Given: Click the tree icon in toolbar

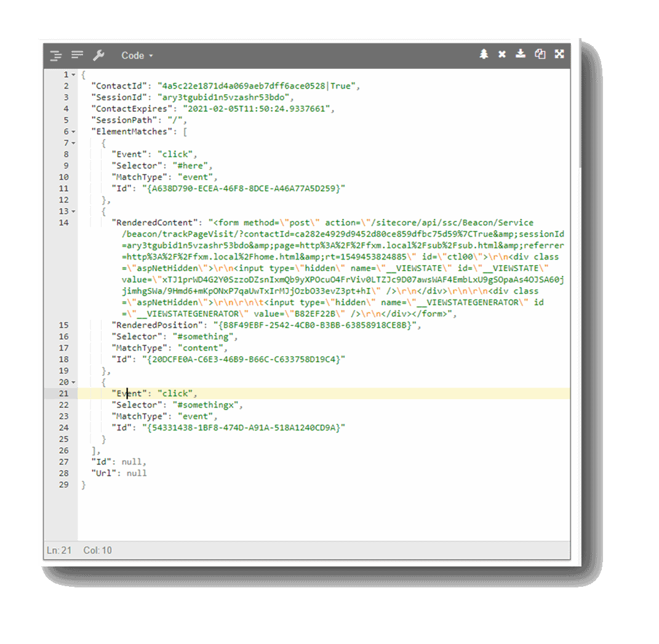Looking at the screenshot, I should [x=484, y=54].
